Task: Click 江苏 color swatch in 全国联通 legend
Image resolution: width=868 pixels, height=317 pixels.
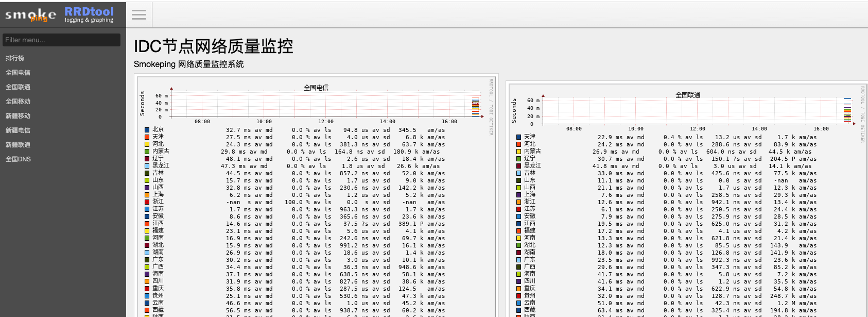Action: pos(519,209)
